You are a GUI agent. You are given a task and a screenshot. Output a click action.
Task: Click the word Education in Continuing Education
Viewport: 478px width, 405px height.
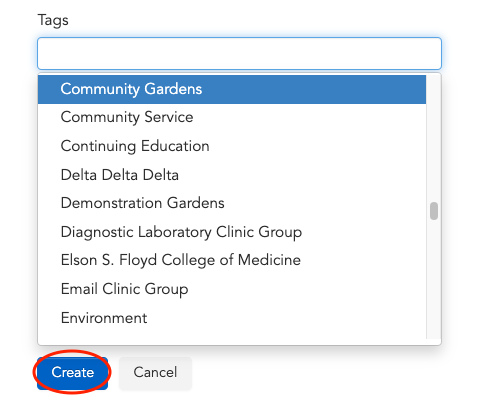[x=175, y=146]
